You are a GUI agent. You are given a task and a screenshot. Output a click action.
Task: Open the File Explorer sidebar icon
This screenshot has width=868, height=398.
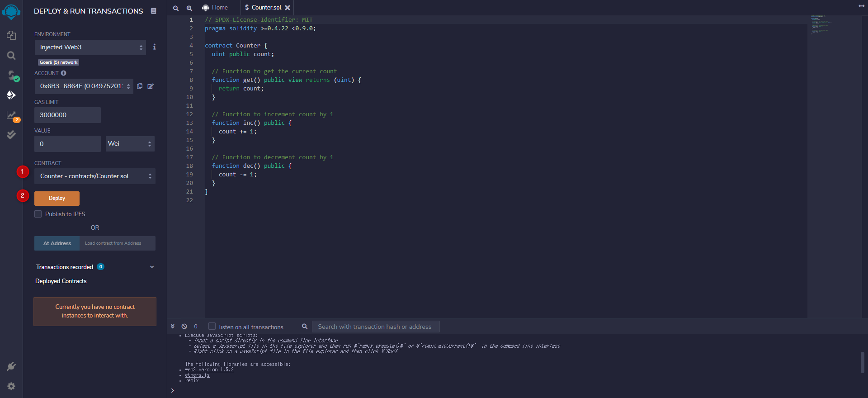click(x=11, y=35)
